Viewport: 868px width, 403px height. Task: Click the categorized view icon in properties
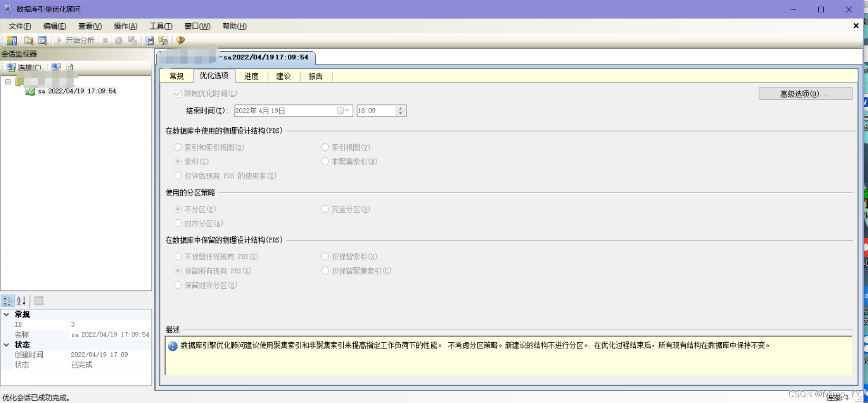click(x=8, y=301)
